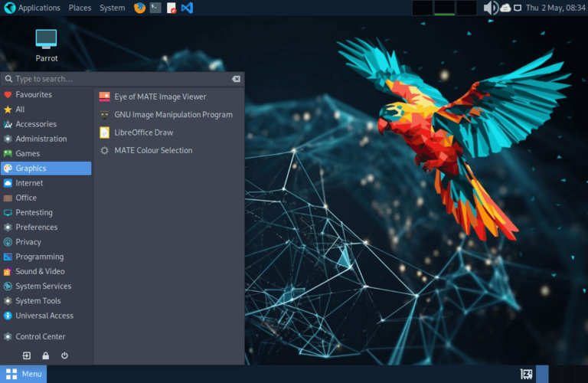Click the Parrot logo beside Applications

click(x=9, y=8)
